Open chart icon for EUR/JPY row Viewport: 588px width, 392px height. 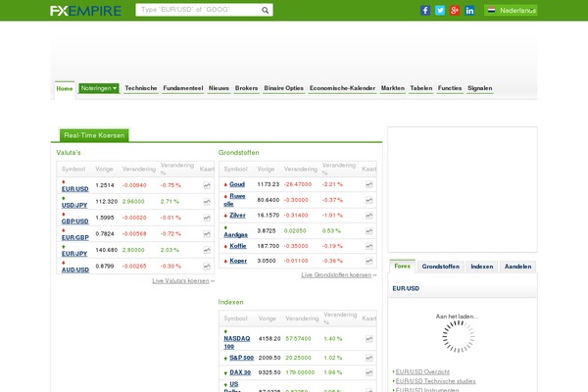[x=207, y=250]
